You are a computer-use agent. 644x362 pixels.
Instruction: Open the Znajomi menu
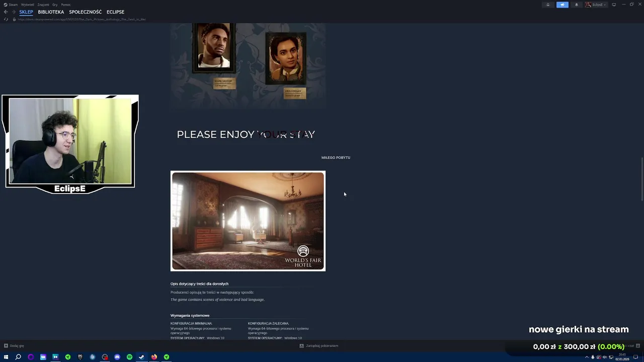click(x=43, y=5)
